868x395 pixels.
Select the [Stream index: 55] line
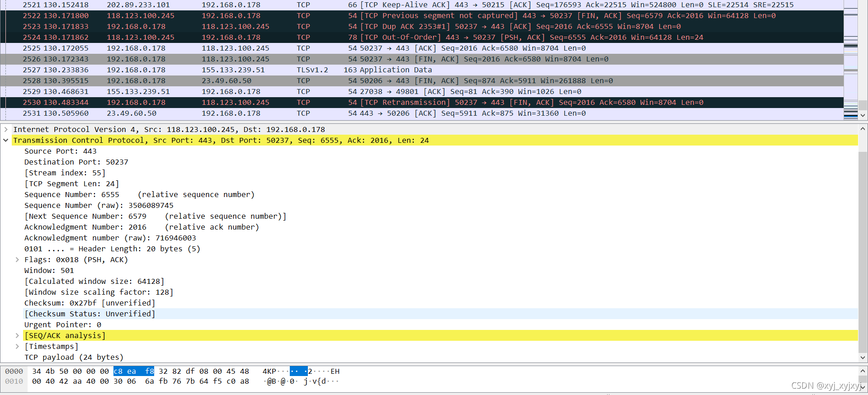point(65,173)
